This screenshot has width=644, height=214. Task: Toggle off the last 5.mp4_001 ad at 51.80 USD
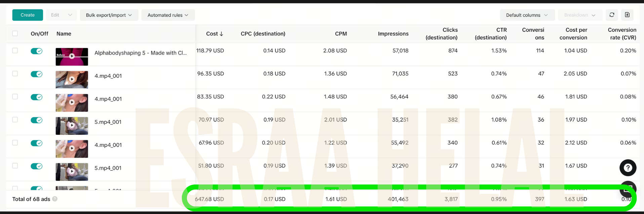pos(36,166)
